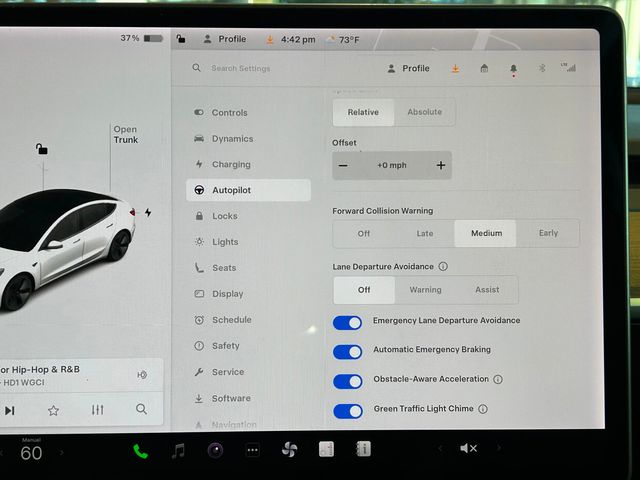Toggle Emergency Lane Departure Avoidance switch

click(x=347, y=323)
